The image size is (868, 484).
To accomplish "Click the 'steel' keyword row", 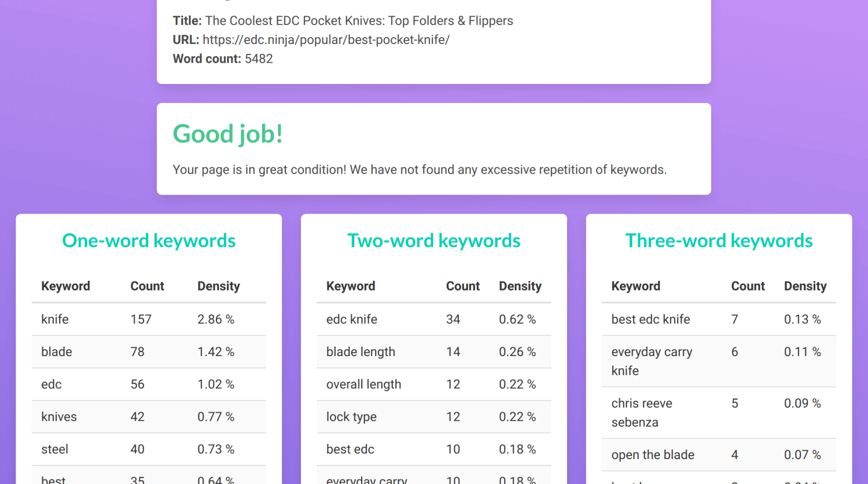I will click(149, 449).
